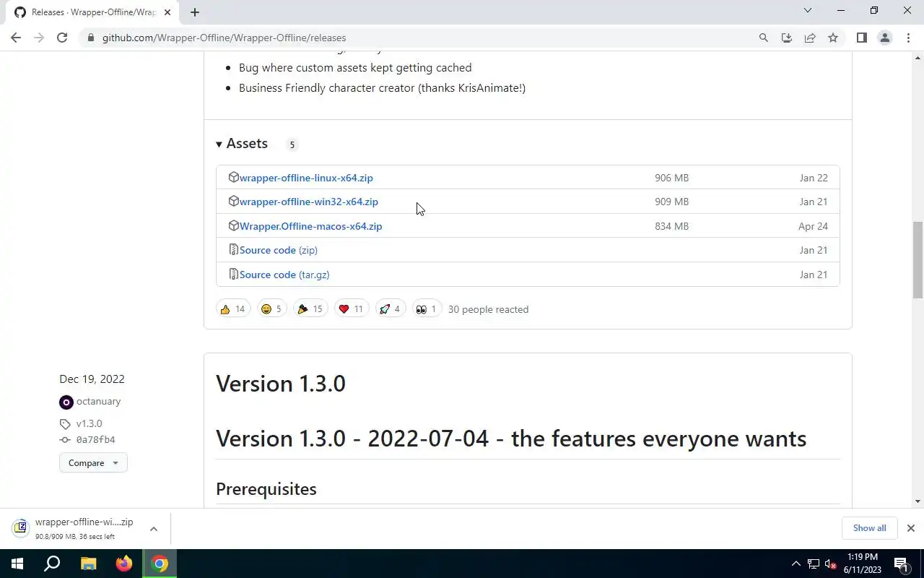
Task: Download wrapper-offline-linux-x64.zip
Action: [306, 178]
